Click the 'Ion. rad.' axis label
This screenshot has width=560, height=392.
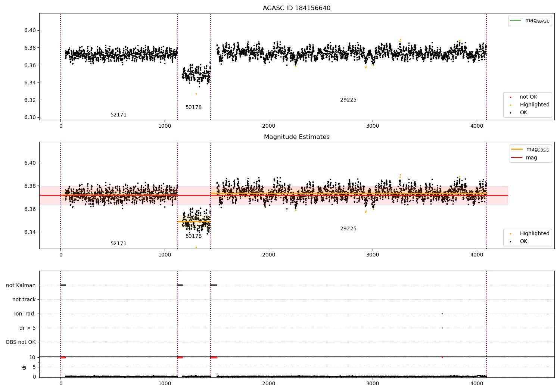coord(25,314)
